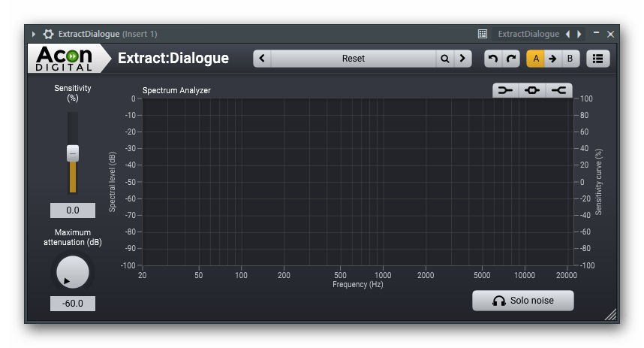Open the preset grid browser icon
Screen dimensions: 644x348
point(483,34)
